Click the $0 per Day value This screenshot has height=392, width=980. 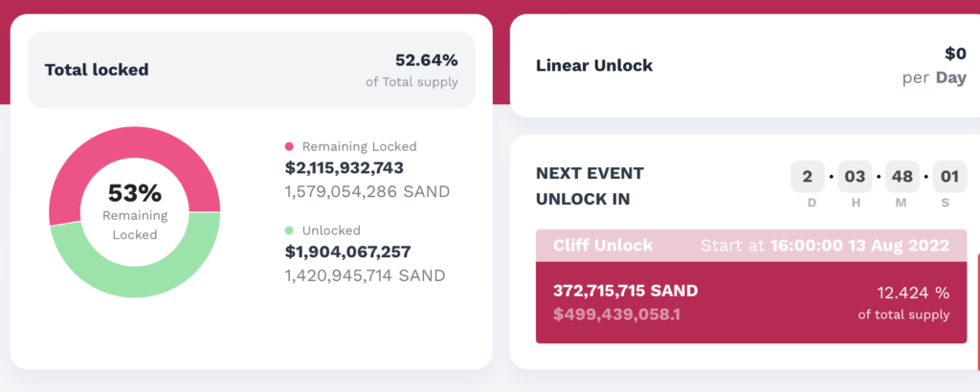pos(954,54)
